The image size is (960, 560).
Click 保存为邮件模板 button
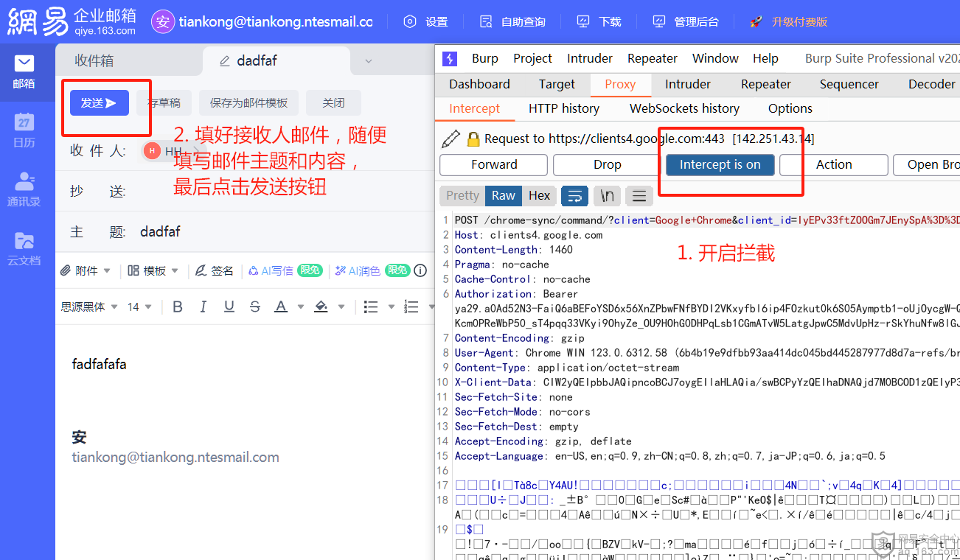tap(248, 103)
